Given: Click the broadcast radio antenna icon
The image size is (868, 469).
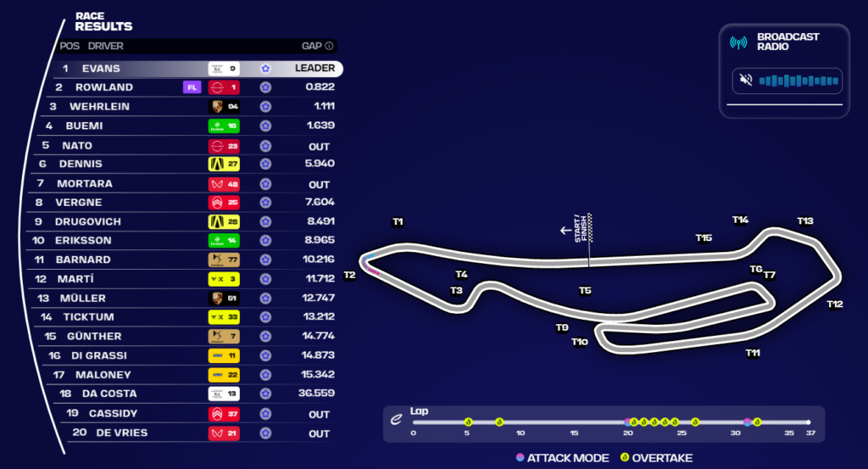Looking at the screenshot, I should [738, 42].
